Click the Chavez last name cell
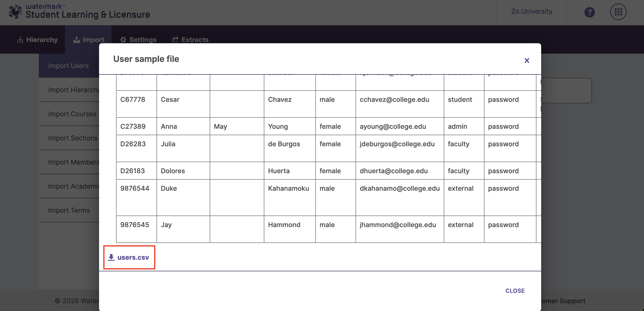 coord(290,104)
